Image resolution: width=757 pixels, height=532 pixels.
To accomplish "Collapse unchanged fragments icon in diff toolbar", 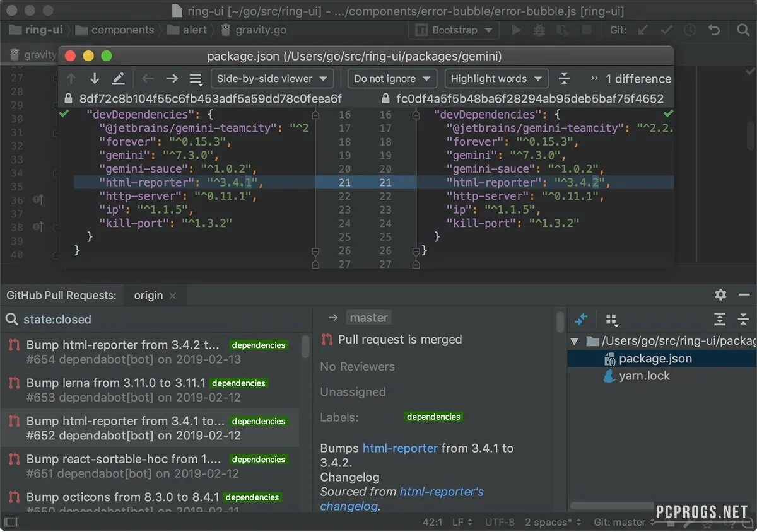I will pyautogui.click(x=565, y=79).
